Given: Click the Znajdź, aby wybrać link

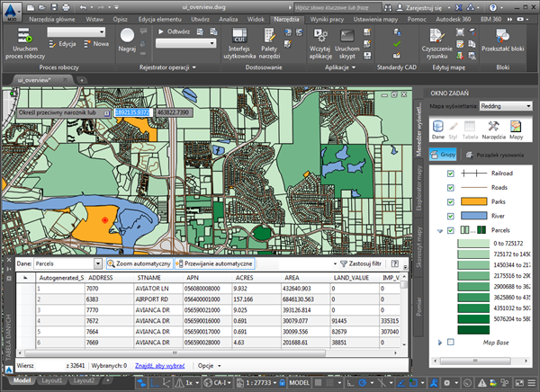Looking at the screenshot, I should pyautogui.click(x=158, y=366).
